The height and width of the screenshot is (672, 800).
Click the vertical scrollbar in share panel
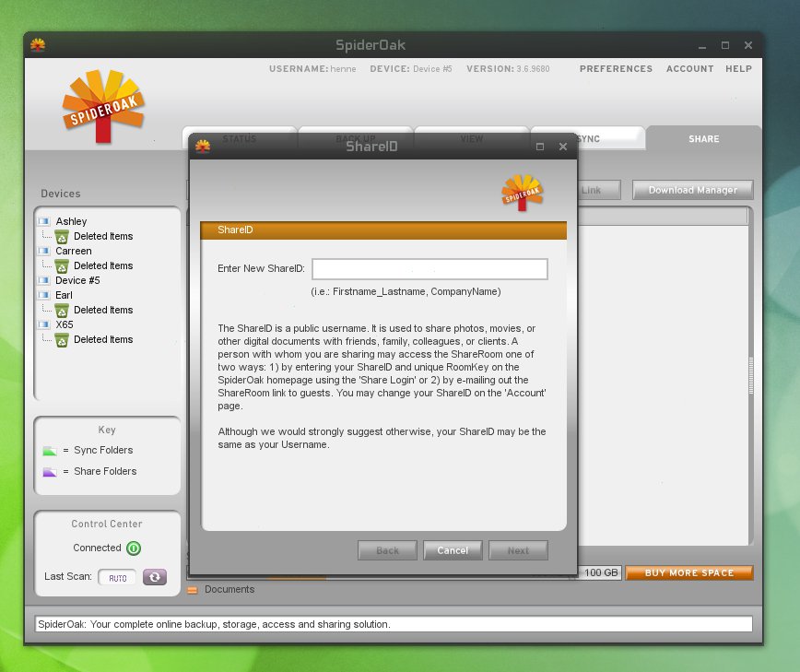point(750,376)
